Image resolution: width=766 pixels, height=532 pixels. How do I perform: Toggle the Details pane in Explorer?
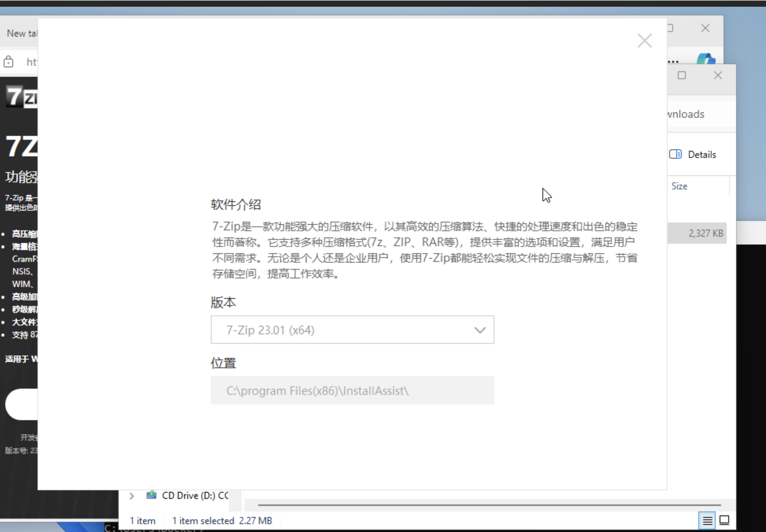pyautogui.click(x=693, y=154)
